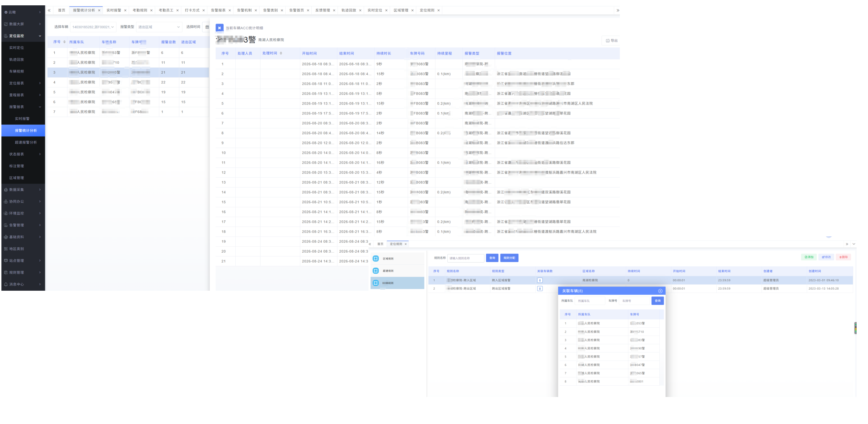This screenshot has height=424, width=868.
Task: Click the 导出 export icon button
Action: 611,41
